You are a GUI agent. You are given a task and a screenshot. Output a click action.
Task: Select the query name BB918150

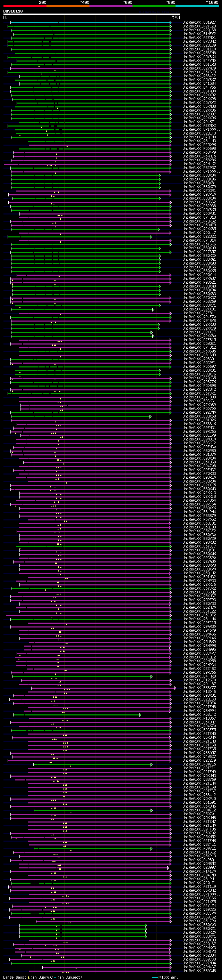[x=13, y=11]
